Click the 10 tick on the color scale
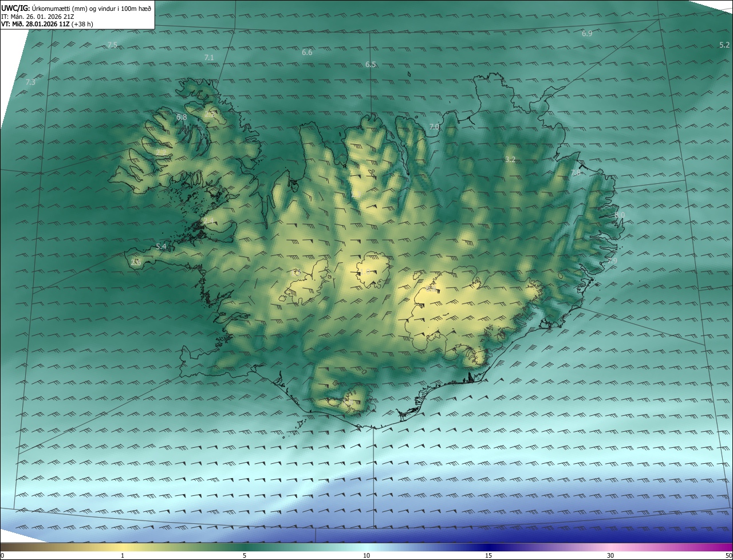This screenshot has height=560, width=733. point(366,555)
